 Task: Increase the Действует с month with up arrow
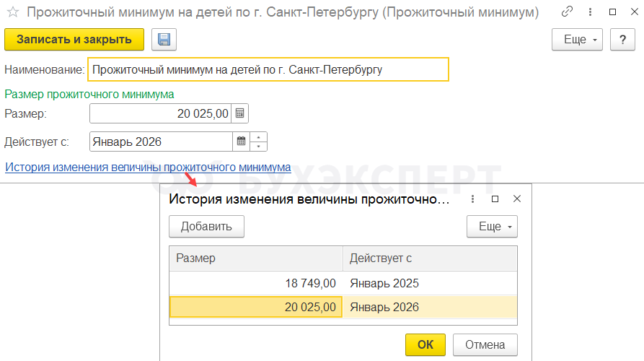pyautogui.click(x=259, y=137)
